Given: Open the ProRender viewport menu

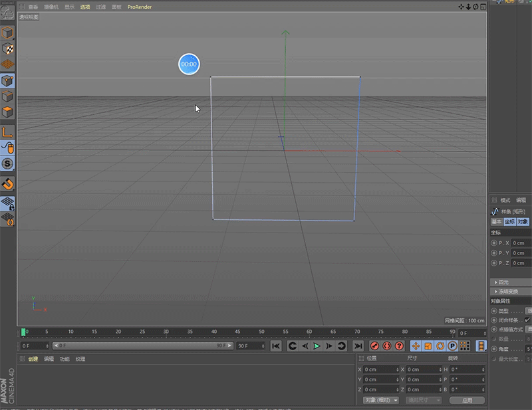Looking at the screenshot, I should (x=140, y=7).
